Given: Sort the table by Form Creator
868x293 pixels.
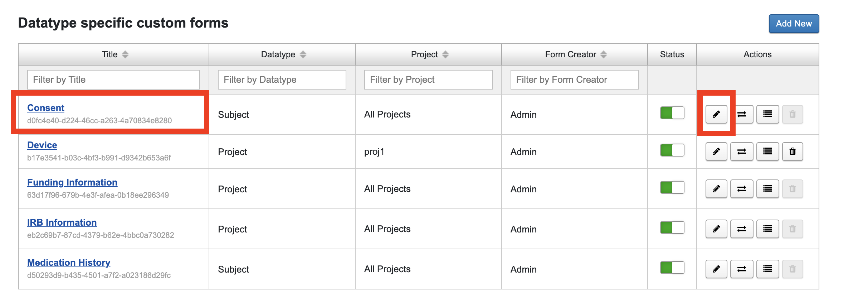Looking at the screenshot, I should 604,54.
